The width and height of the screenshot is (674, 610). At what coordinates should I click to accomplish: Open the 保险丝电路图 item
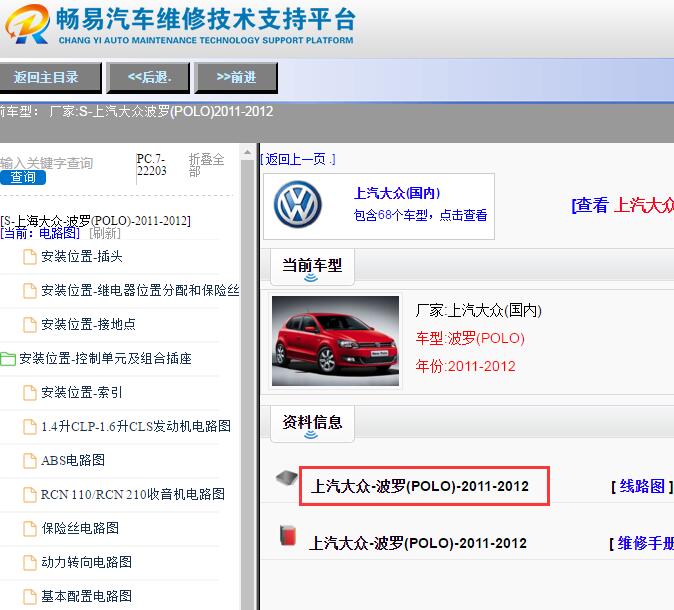[x=80, y=528]
